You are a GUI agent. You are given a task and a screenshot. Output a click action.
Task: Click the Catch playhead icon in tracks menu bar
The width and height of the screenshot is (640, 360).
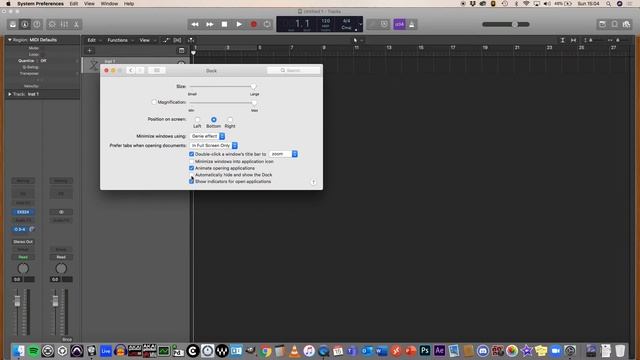(191, 40)
